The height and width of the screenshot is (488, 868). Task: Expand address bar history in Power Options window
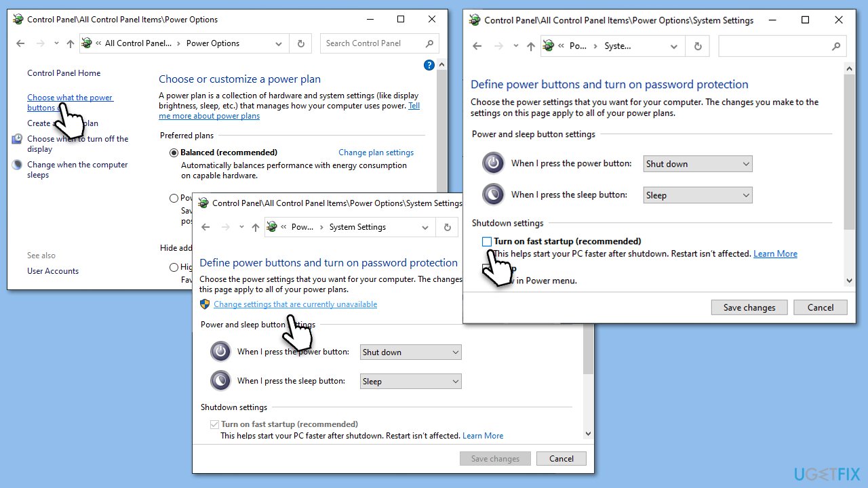[279, 43]
